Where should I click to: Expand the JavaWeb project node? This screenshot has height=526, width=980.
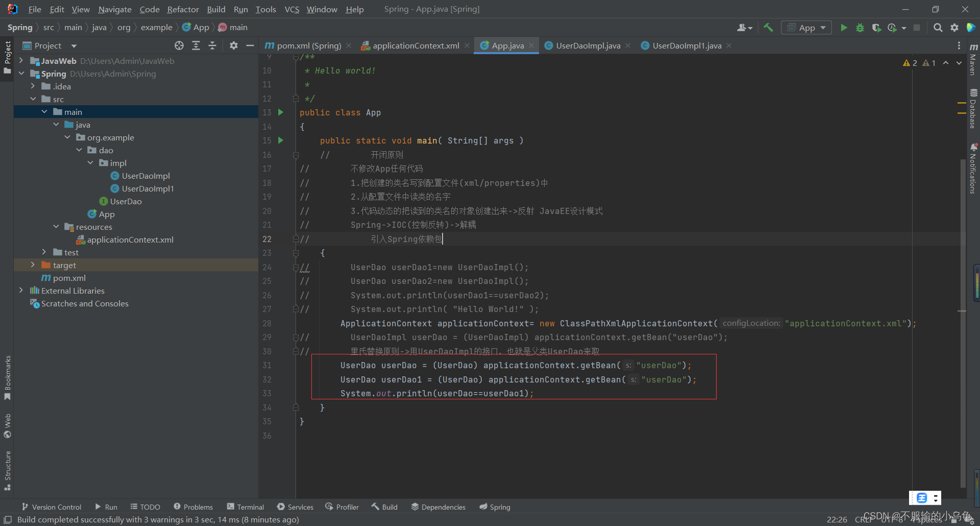click(x=21, y=60)
